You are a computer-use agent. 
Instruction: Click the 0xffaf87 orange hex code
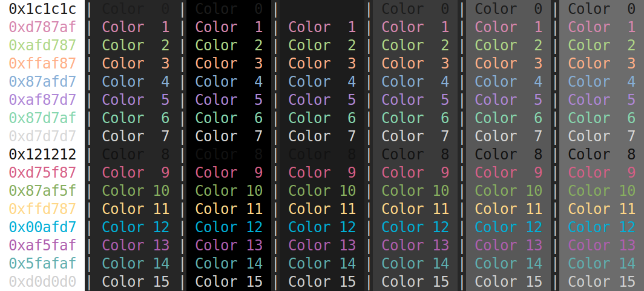click(x=42, y=64)
